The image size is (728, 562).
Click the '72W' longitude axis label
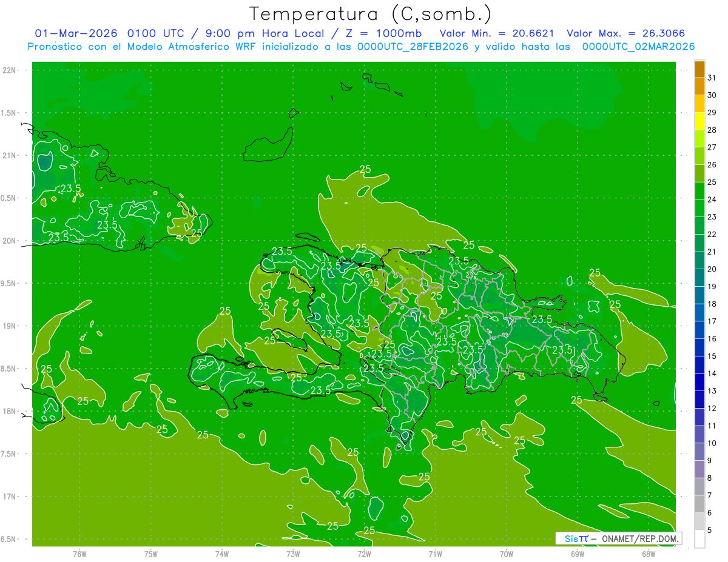tap(364, 554)
